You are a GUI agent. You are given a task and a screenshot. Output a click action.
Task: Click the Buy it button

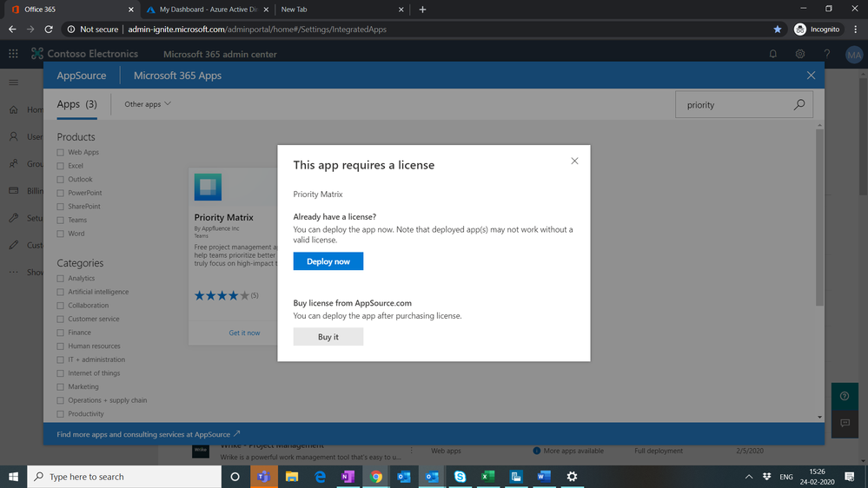coord(328,336)
